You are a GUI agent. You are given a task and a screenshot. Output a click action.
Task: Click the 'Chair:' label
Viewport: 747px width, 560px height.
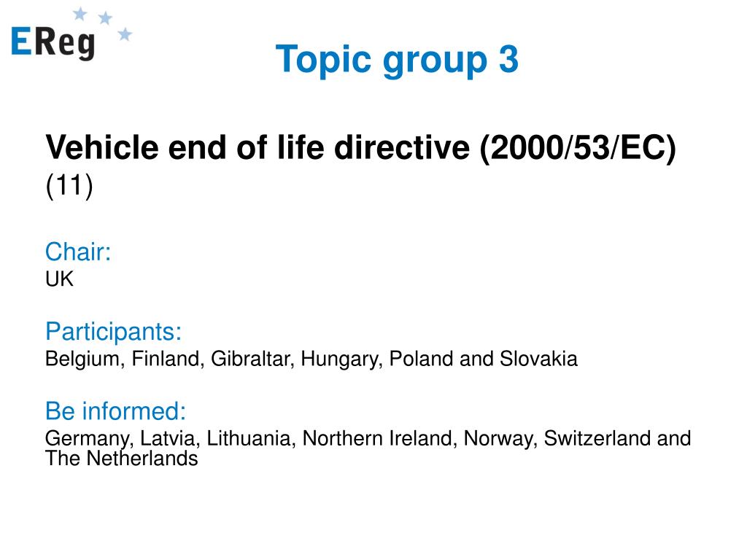[x=78, y=252]
